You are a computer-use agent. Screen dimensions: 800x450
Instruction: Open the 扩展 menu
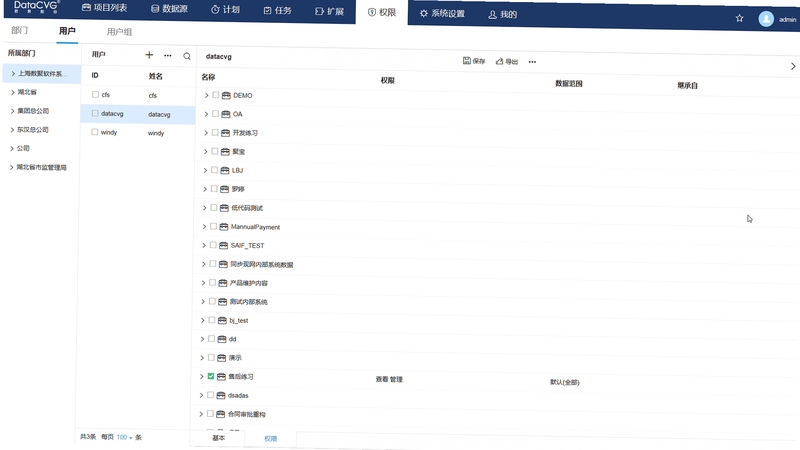[330, 11]
